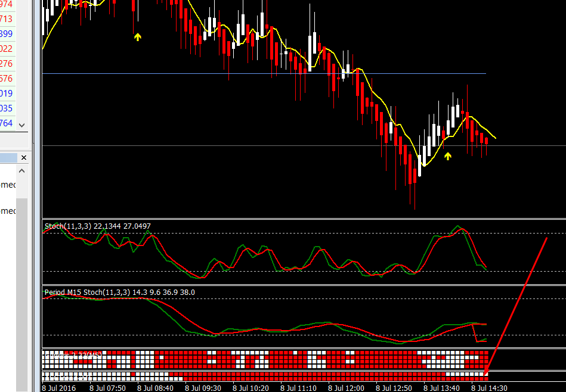
Task: Click the Market Watch value ending 022
Action: [6, 48]
